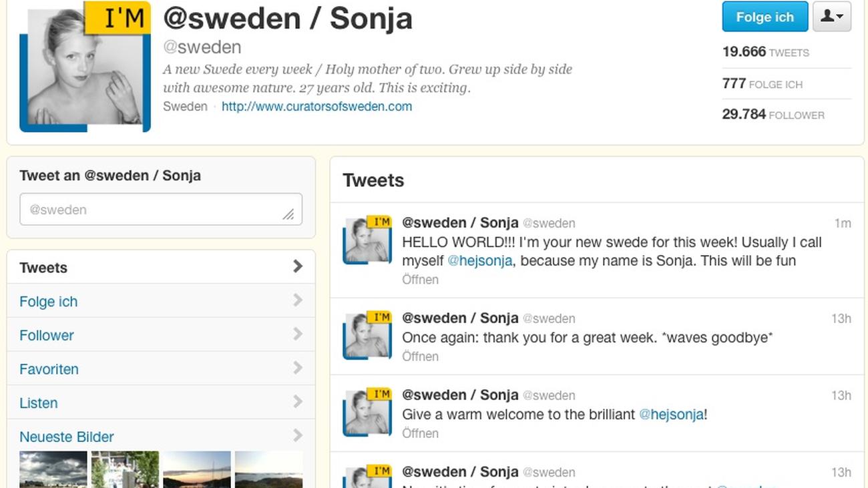View the 29.784 Follower count

(x=773, y=115)
